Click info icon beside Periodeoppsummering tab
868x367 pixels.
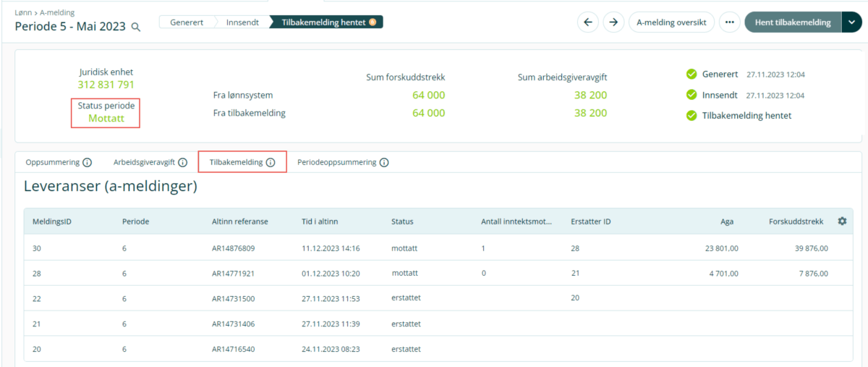[x=384, y=163]
